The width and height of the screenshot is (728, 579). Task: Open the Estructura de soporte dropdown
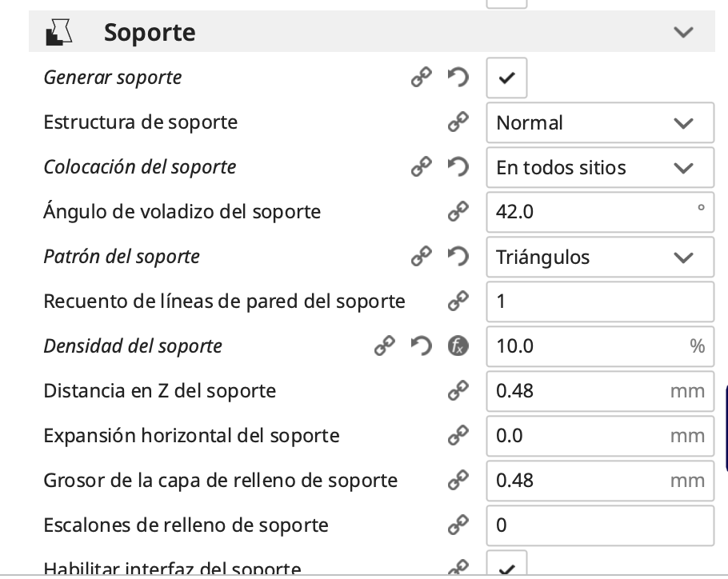click(x=600, y=122)
